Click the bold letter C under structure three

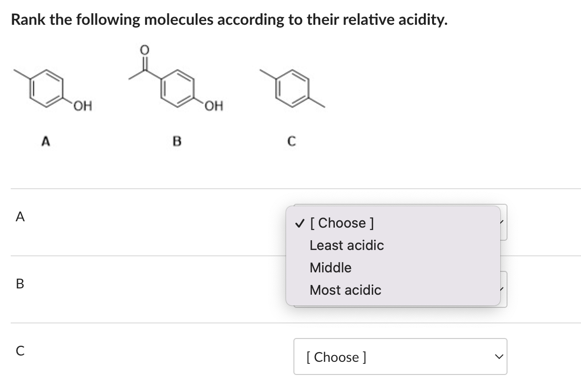[291, 142]
